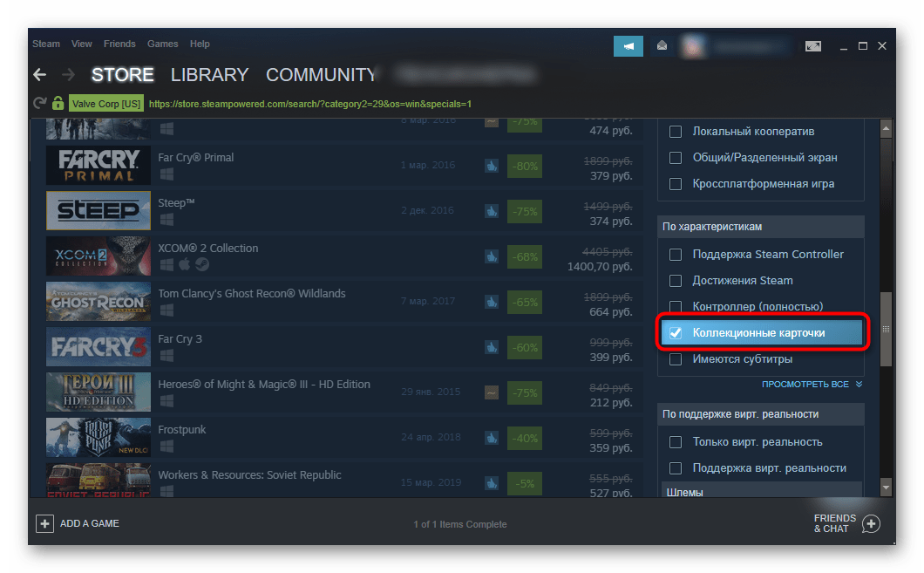Click the SteamOS icon under XCOM 2 Collection
Image resolution: width=924 pixels, height=573 pixels.
point(202,264)
